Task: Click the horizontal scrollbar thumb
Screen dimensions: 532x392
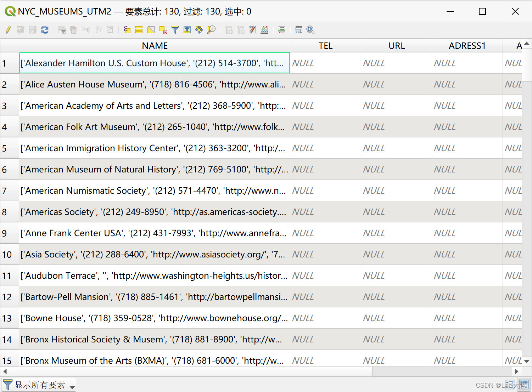Action: coord(191,371)
